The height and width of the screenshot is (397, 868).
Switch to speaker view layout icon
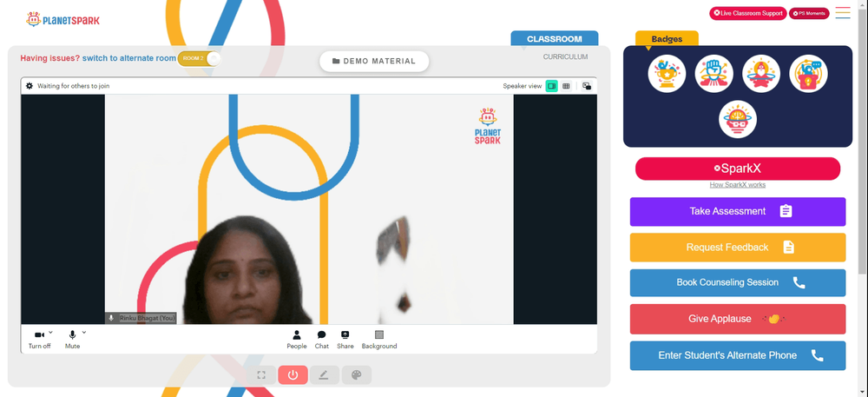(x=551, y=86)
